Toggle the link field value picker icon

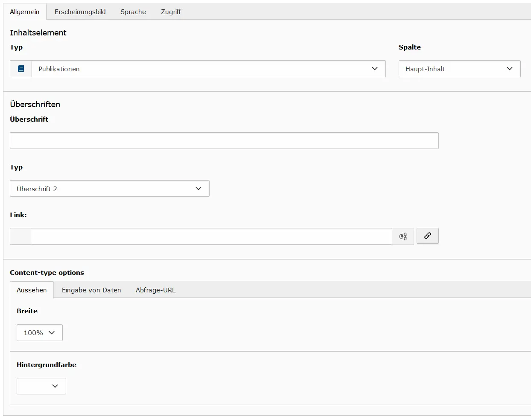(403, 236)
